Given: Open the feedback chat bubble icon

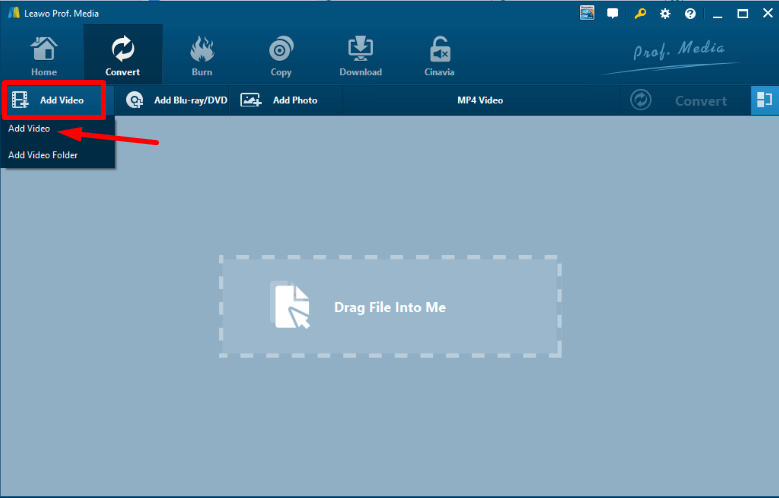Looking at the screenshot, I should click(613, 13).
